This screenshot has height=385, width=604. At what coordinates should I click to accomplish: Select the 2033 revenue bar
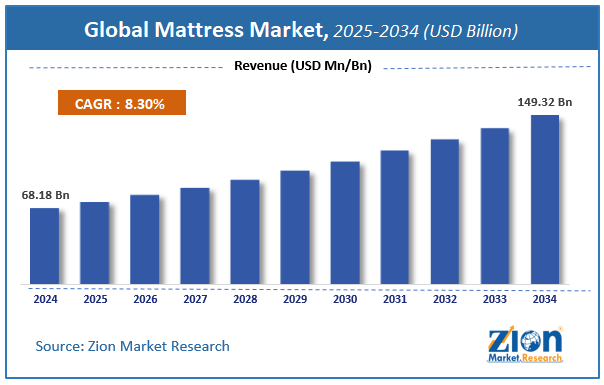495,206
